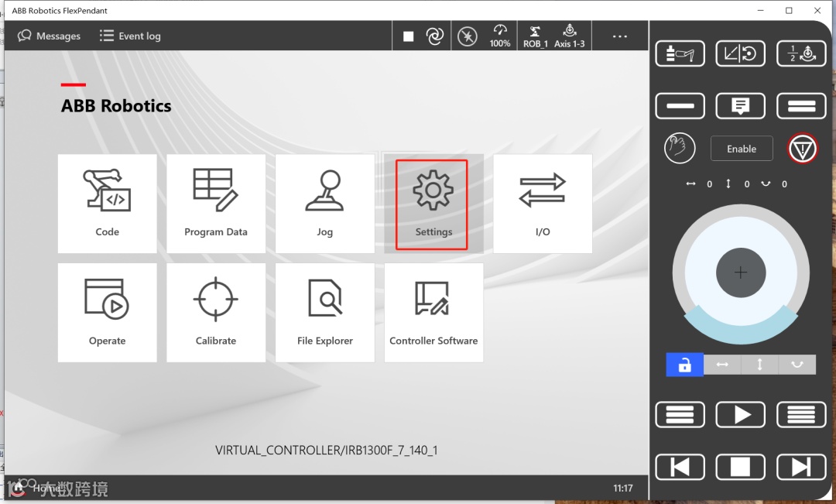Open the I/O tile
This screenshot has height=504, width=836.
[x=542, y=204]
